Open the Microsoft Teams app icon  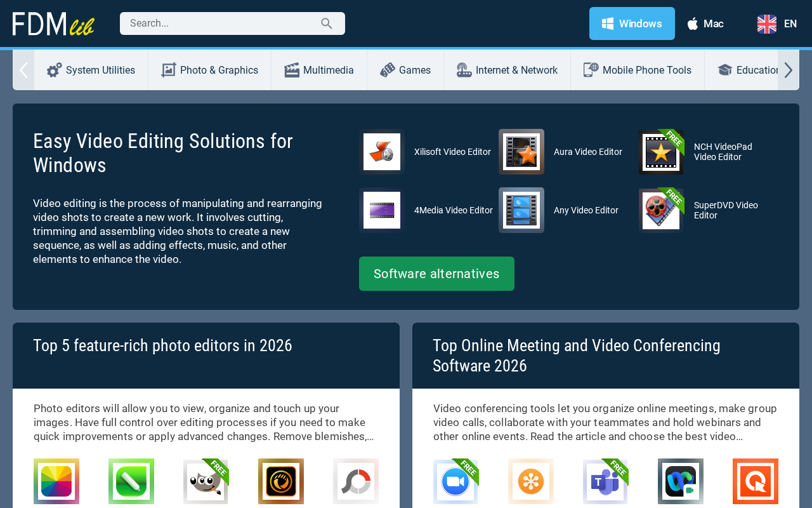[606, 481]
